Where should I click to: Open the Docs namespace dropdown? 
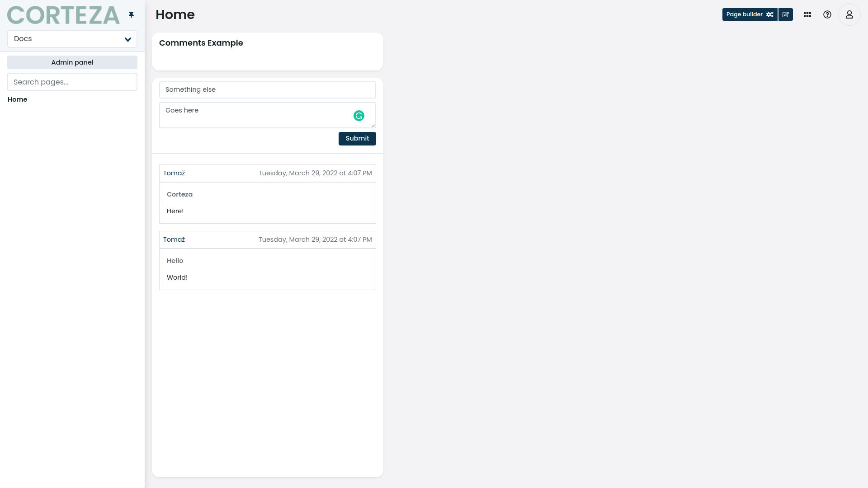(72, 39)
